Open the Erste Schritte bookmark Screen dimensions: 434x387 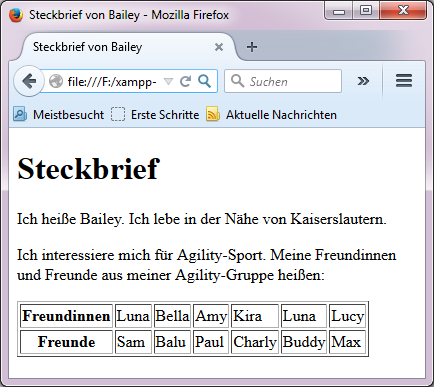pyautogui.click(x=155, y=115)
